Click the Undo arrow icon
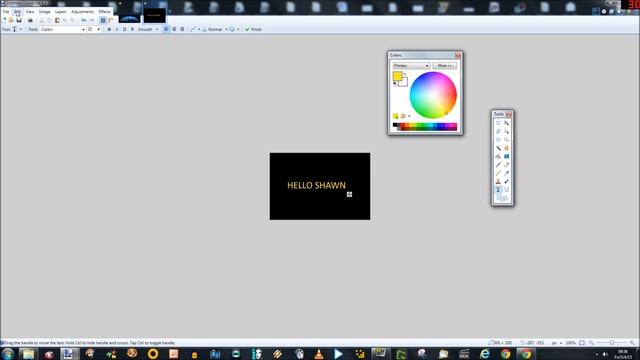 tap(84, 20)
